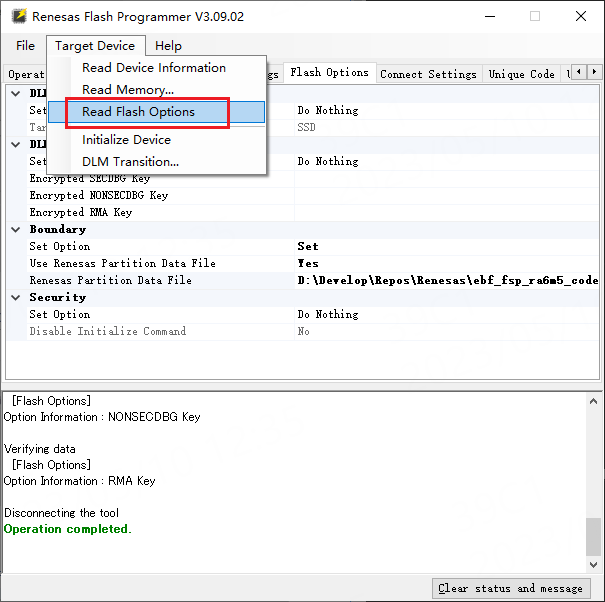The width and height of the screenshot is (605, 602).
Task: Click the Renesas Flash Programmer app icon
Action: [19, 16]
